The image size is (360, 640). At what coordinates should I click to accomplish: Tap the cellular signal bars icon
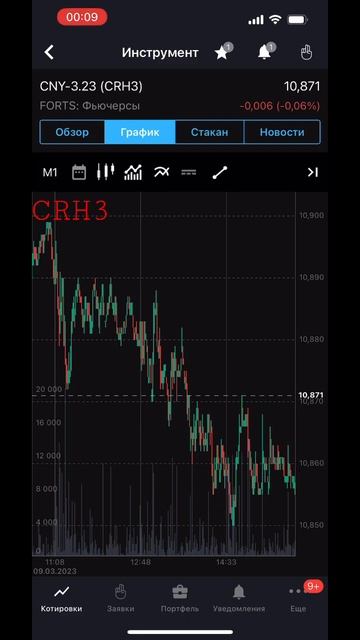coord(256,20)
